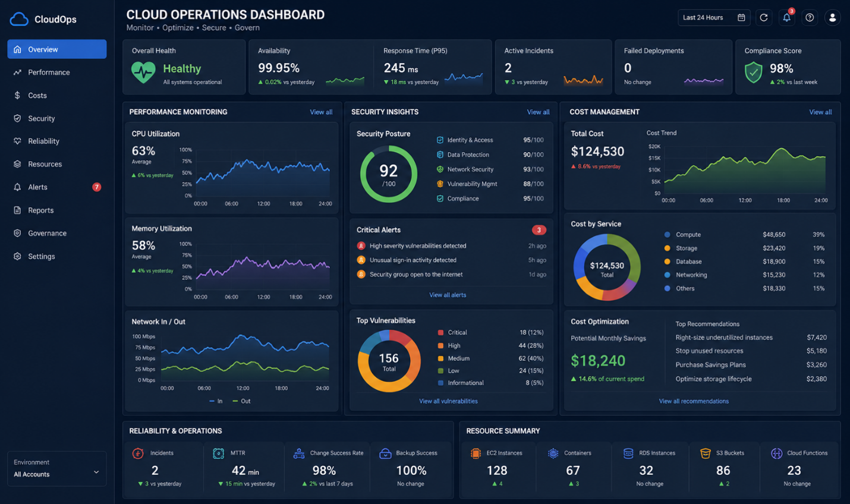
Task: Open Resources in the sidebar
Action: (x=57, y=164)
